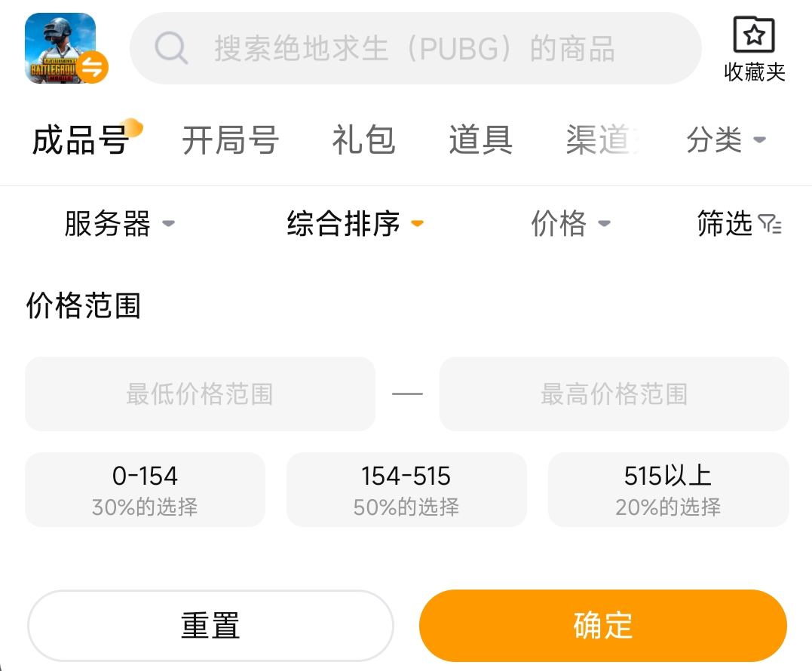This screenshot has height=671, width=812.
Task: Select the 0-154 price range option
Action: [x=145, y=489]
